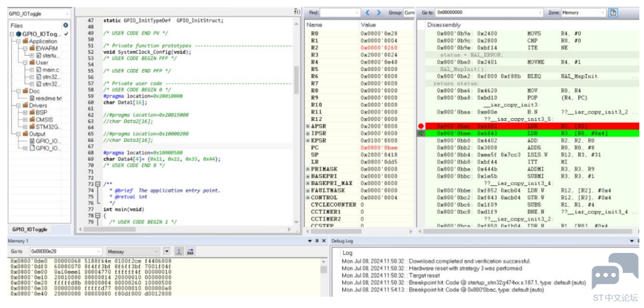Go to next find result in Registers

[379, 13]
